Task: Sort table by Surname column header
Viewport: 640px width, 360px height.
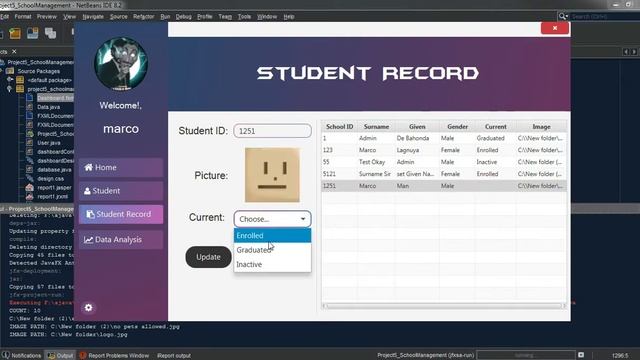Action: [376, 127]
